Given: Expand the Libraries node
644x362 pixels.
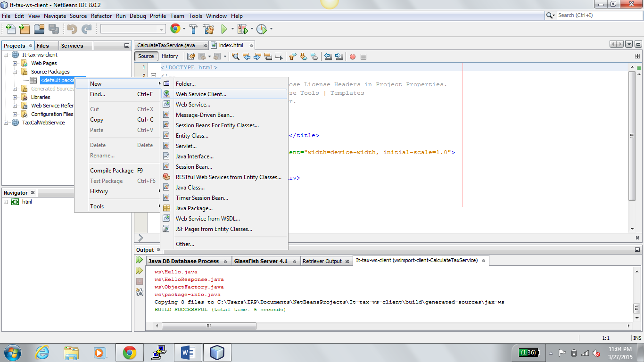Looking at the screenshot, I should pyautogui.click(x=15, y=97).
